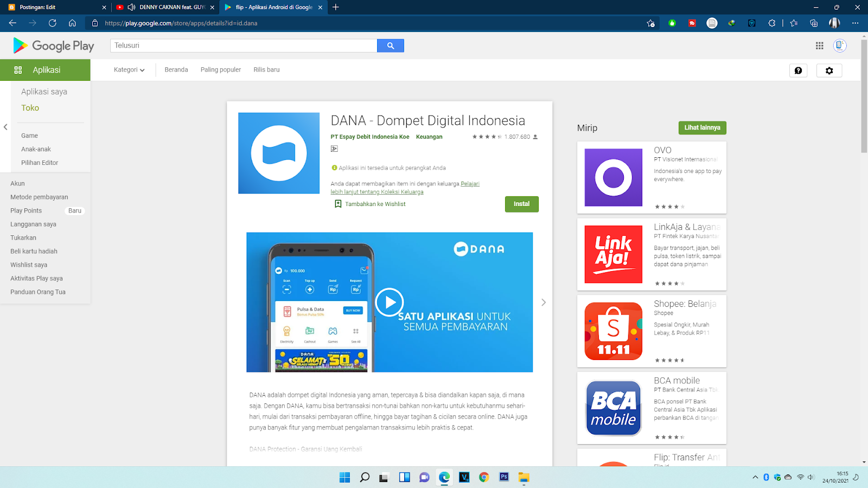
Task: Reload the page with refresh icon
Action: tap(52, 23)
